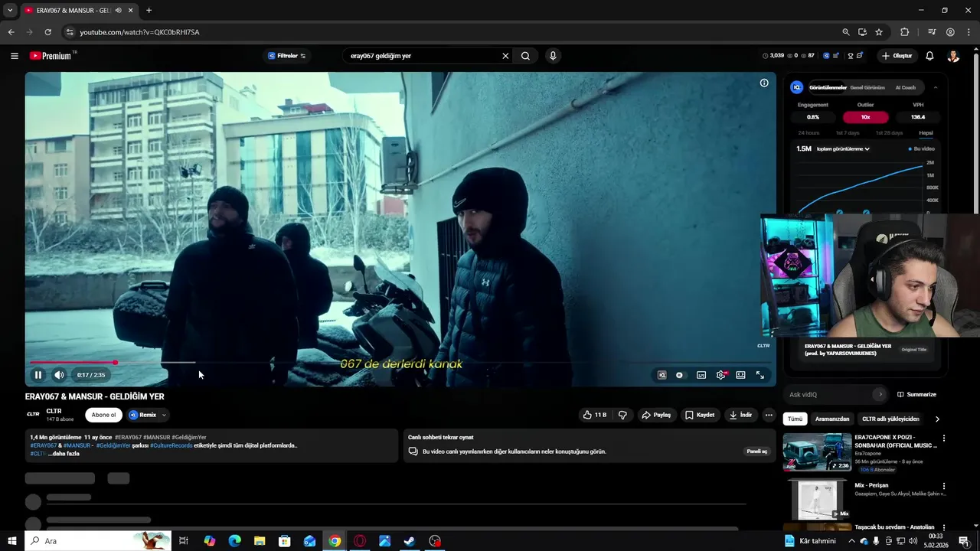Toggle the autoplay switch in player

(680, 375)
